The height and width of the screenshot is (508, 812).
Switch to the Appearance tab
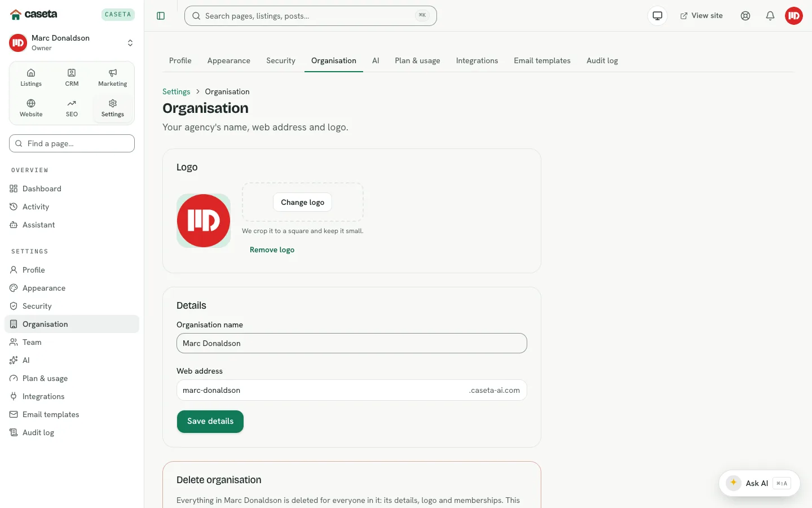[x=229, y=60]
